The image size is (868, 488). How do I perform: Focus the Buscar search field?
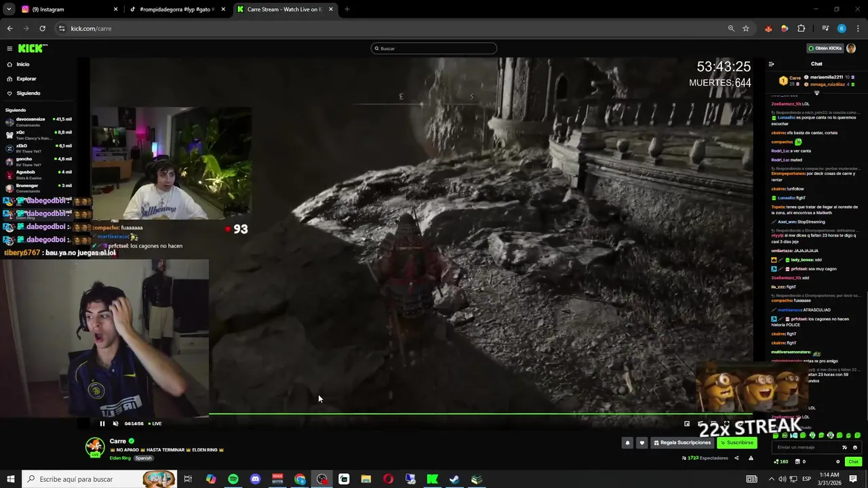point(434,48)
